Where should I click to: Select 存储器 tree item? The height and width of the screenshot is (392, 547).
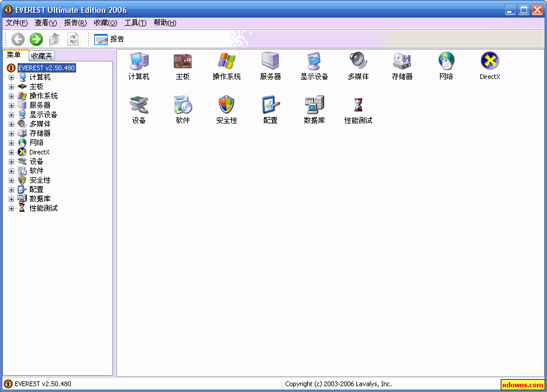pos(40,133)
